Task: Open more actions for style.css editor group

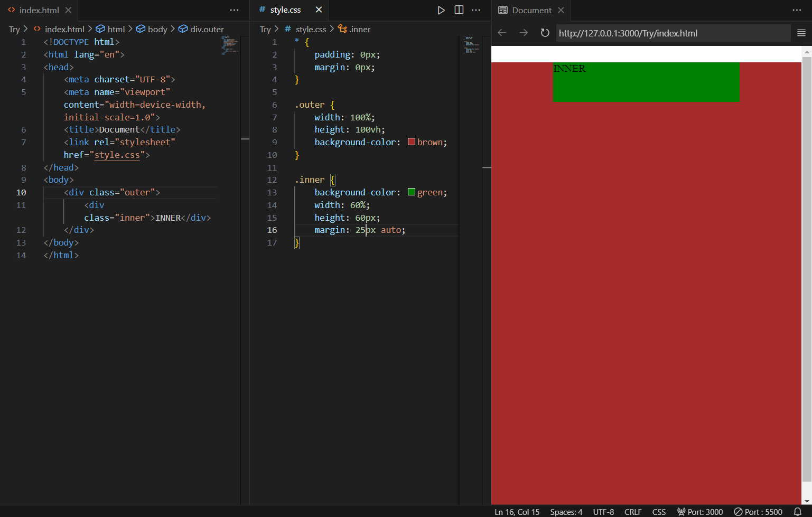Action: 476,10
